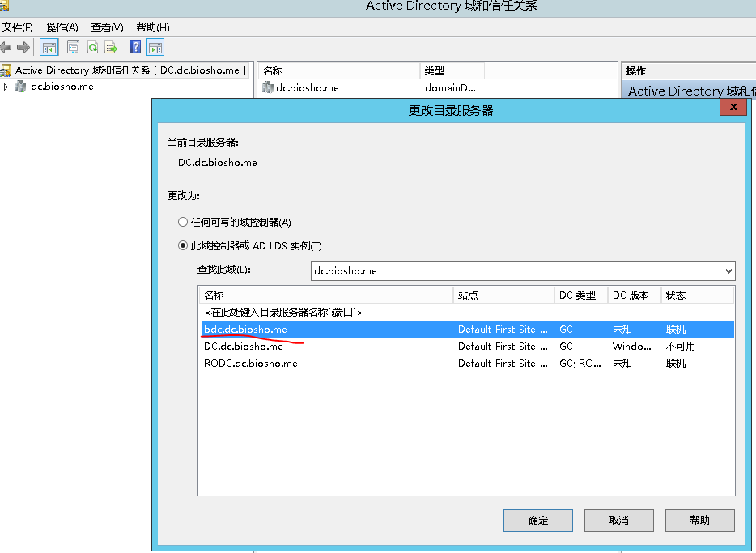756x553 pixels.
Task: Click the DC.dc.biosho.me current directory server text
Action: tap(218, 163)
